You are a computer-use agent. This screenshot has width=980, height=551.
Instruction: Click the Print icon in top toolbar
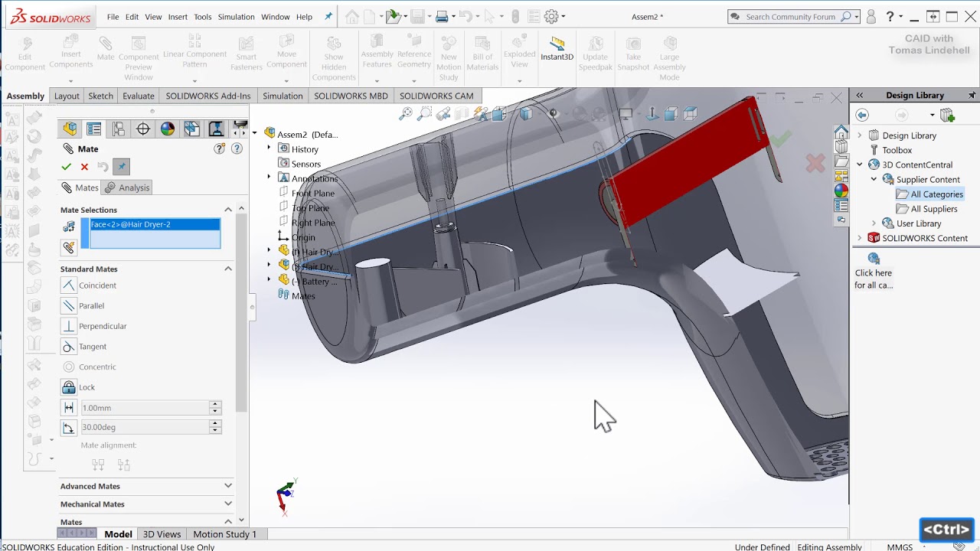point(442,16)
